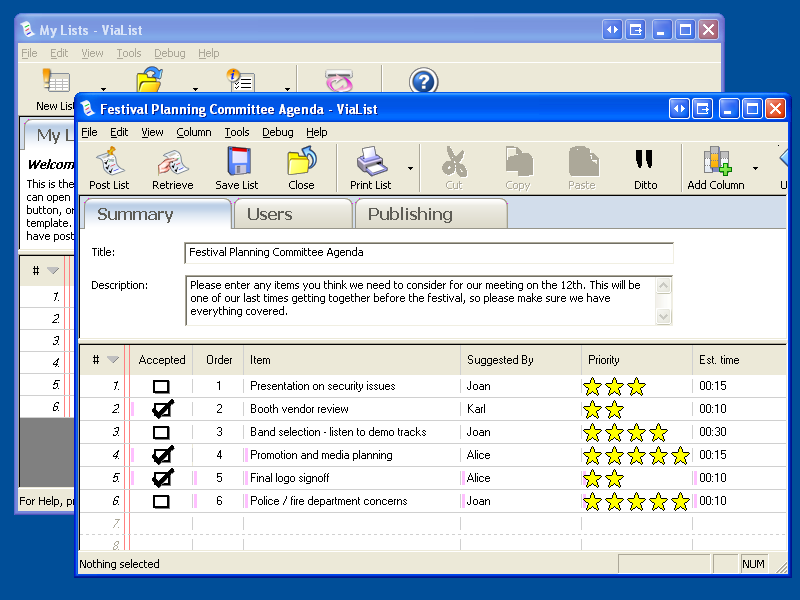Open the Column menu
Viewport: 800px width, 600px height.
[x=194, y=132]
